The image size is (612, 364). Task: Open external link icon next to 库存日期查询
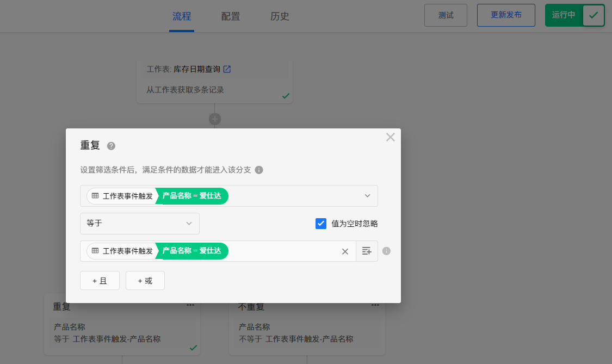pyautogui.click(x=227, y=69)
